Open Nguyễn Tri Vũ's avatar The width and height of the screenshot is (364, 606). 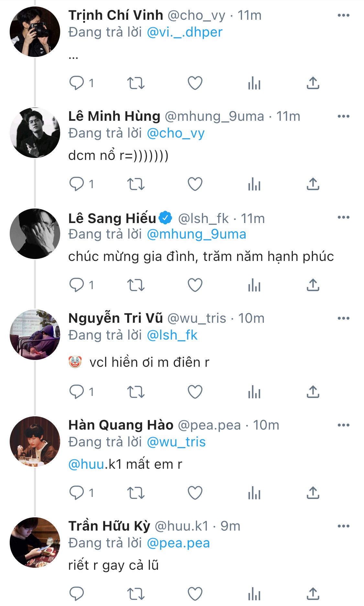[x=35, y=335]
